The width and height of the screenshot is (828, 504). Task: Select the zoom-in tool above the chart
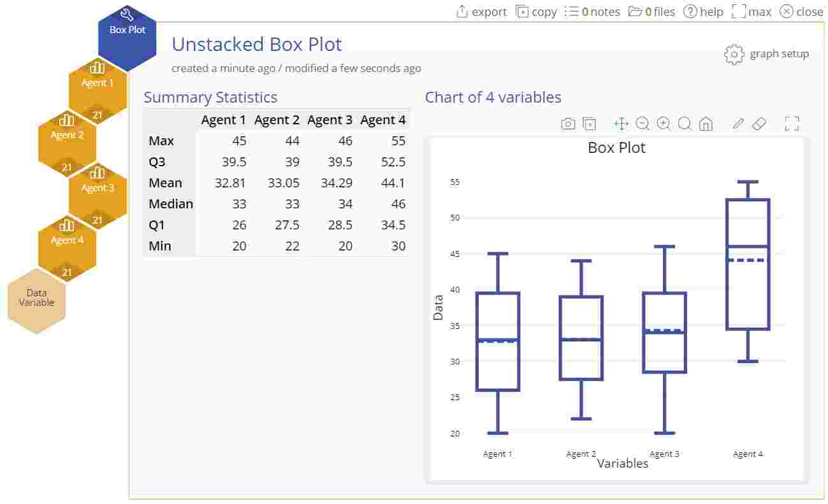click(664, 124)
